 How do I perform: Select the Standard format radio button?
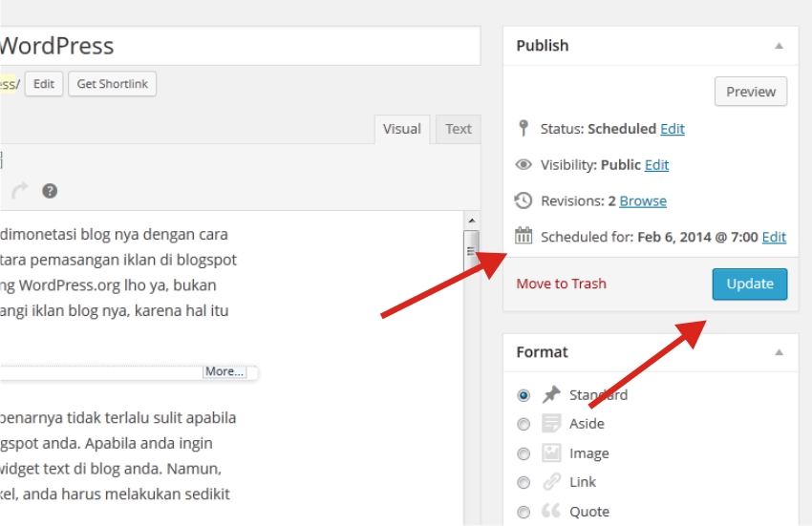pos(524,395)
